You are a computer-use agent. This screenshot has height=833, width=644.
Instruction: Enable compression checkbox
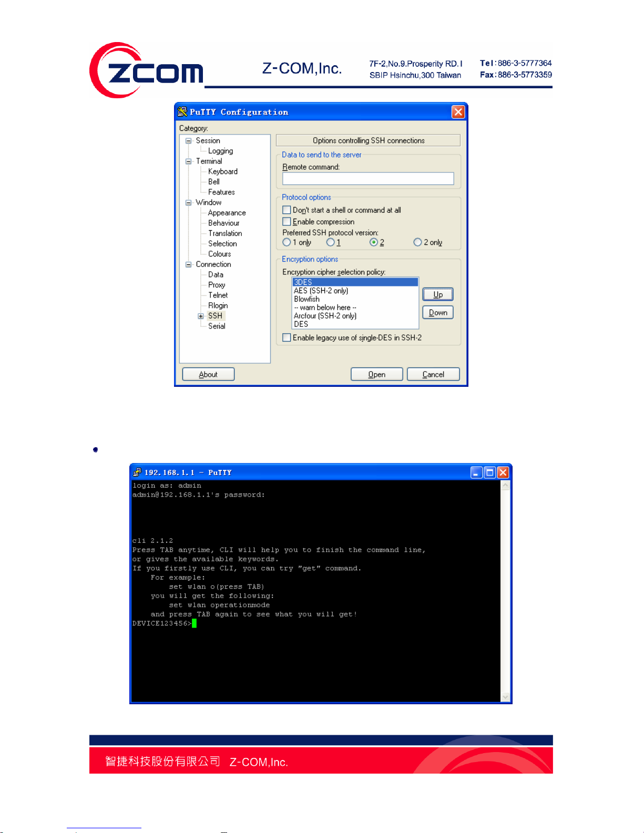(x=287, y=221)
